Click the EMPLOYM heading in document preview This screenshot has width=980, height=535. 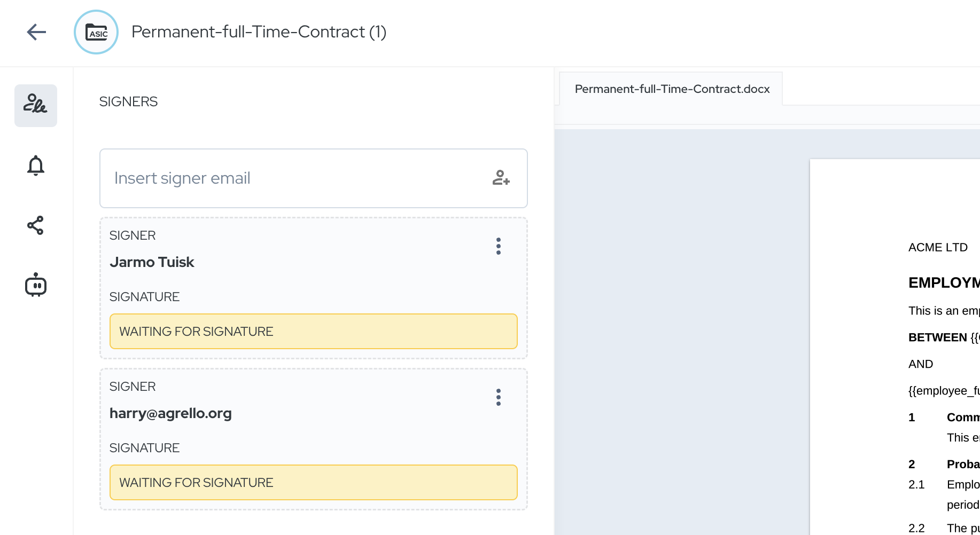pyautogui.click(x=944, y=282)
